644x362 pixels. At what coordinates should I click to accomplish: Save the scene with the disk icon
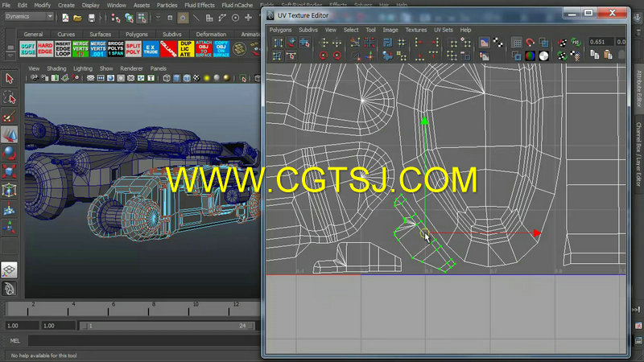pos(91,18)
